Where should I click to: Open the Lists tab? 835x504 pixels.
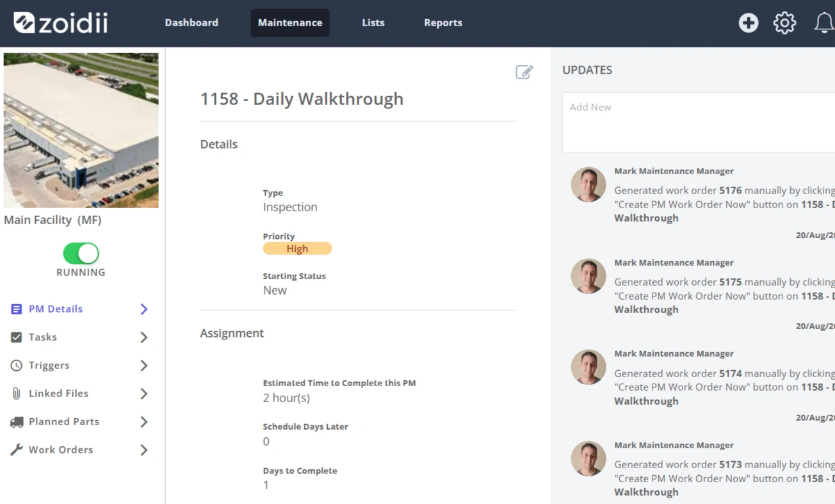click(373, 22)
